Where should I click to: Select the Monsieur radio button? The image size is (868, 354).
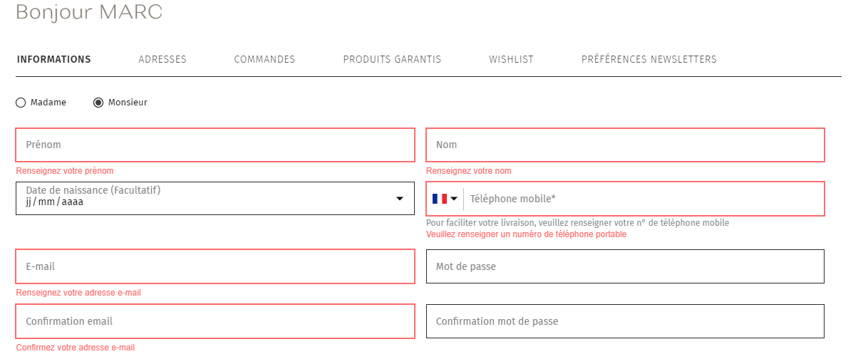(x=98, y=103)
